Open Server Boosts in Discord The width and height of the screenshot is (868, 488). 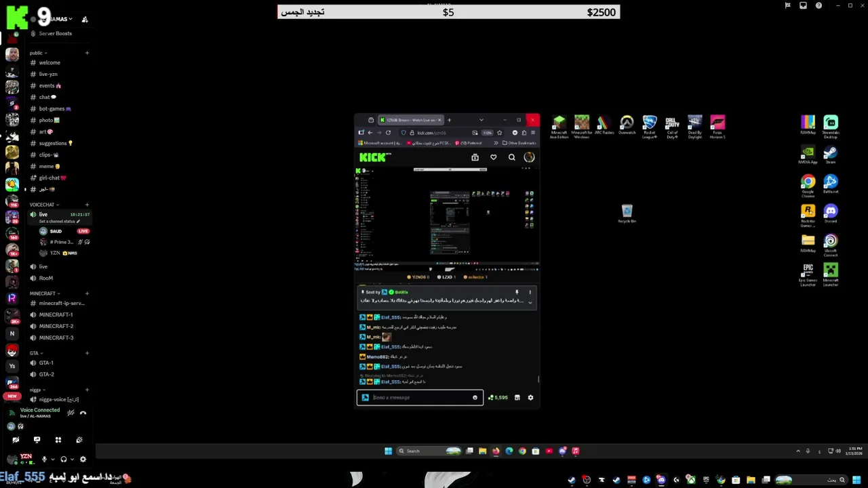[x=55, y=33]
